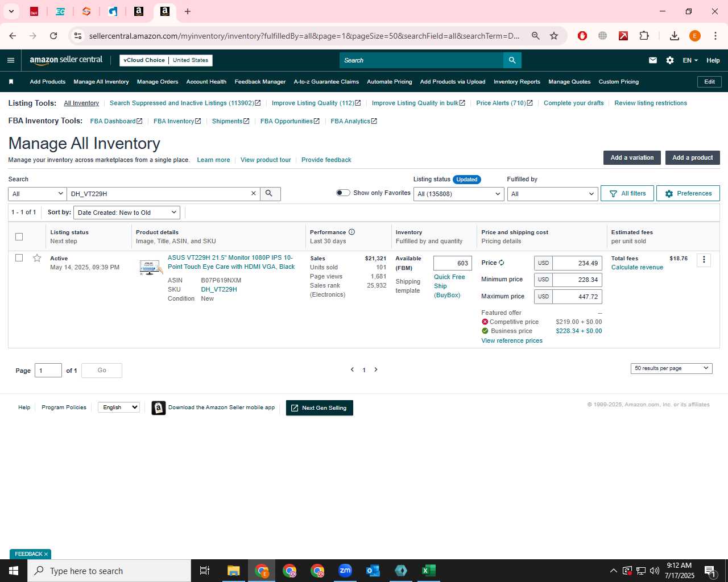Run the inventory search magnifier button
Image resolution: width=728 pixels, height=582 pixels.
pos(270,194)
